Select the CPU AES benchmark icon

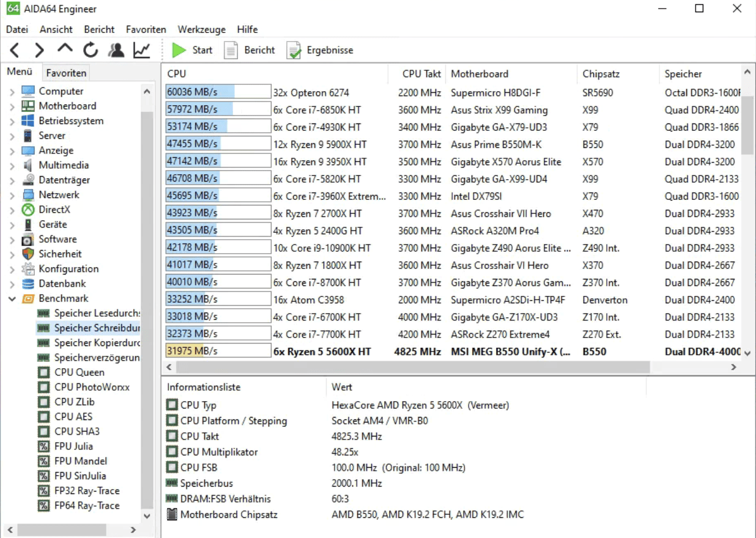(x=43, y=416)
